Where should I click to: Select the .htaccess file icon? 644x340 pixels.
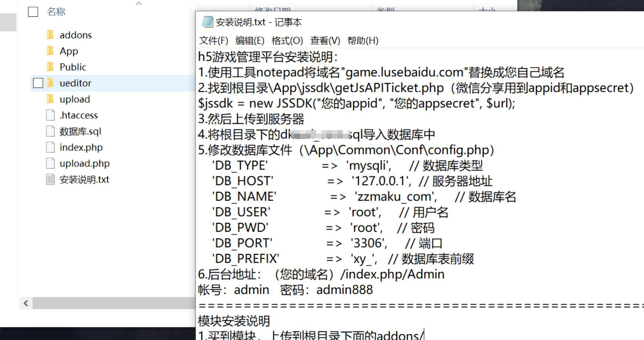click(50, 115)
